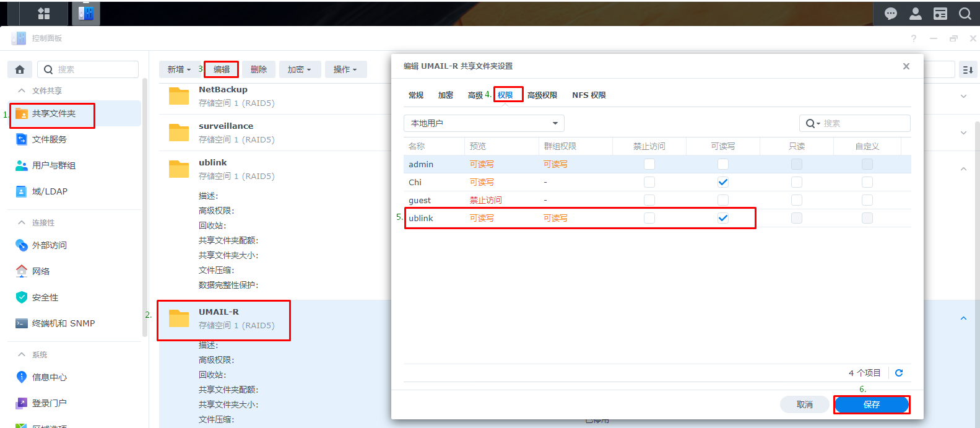Select Security in the sidebar
Screen dimensions: 980x428
point(45,297)
